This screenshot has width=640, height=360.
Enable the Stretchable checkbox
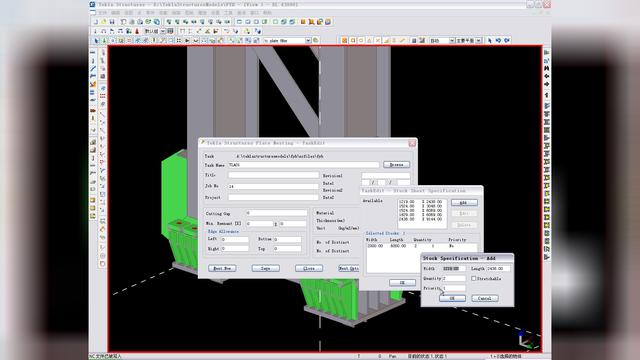click(474, 278)
